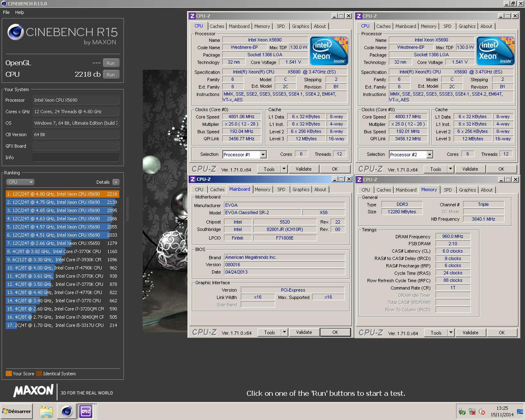Screen dimensions: 525x420
Task: Click the muted speaker icon in tray
Action: pyautogui.click(x=482, y=412)
